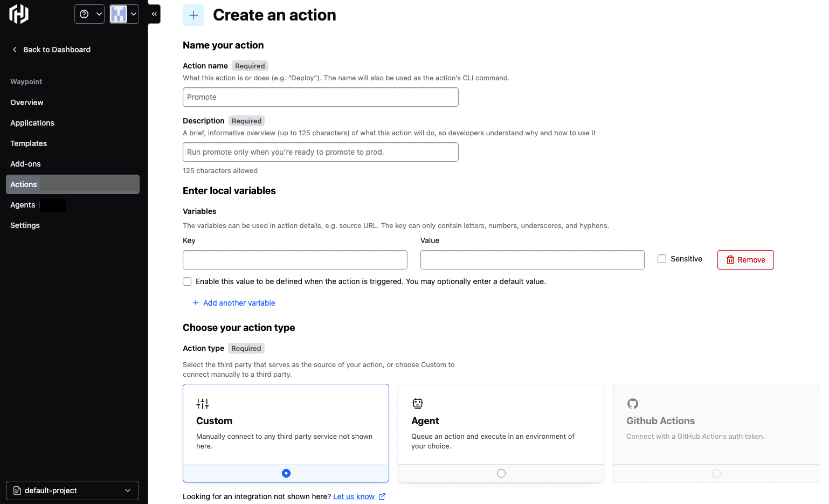Collapse the sidebar using the double-chevron icon
829x504 pixels.
click(x=154, y=14)
